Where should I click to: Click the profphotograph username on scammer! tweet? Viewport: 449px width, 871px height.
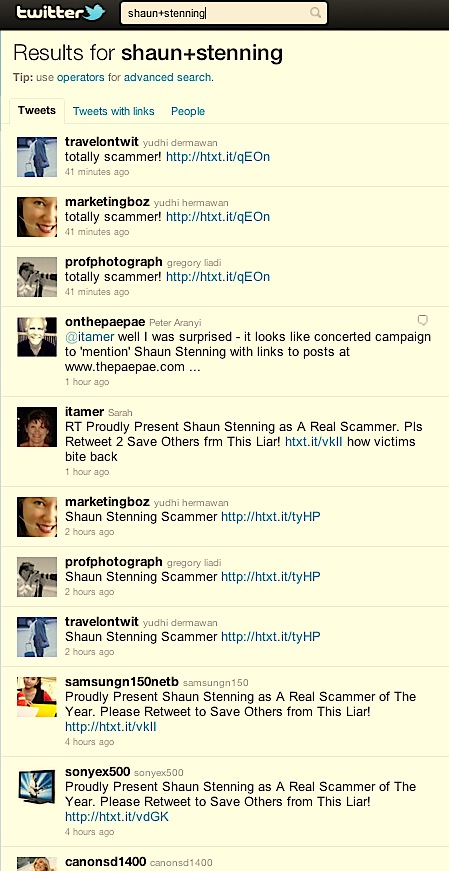point(114,262)
